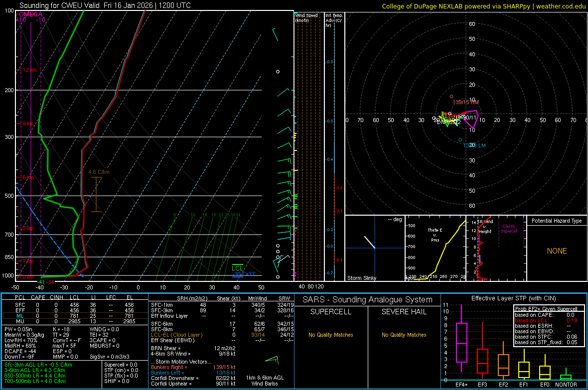Click the '1km & 6km AGL Wind Barbs' caption
The height and width of the screenshot is (390, 588).
[x=265, y=381]
